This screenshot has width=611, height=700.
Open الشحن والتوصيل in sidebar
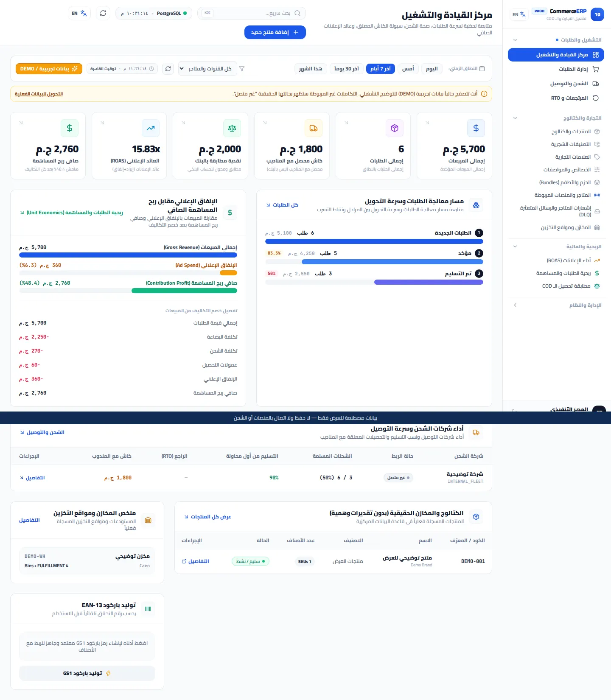pyautogui.click(x=556, y=84)
